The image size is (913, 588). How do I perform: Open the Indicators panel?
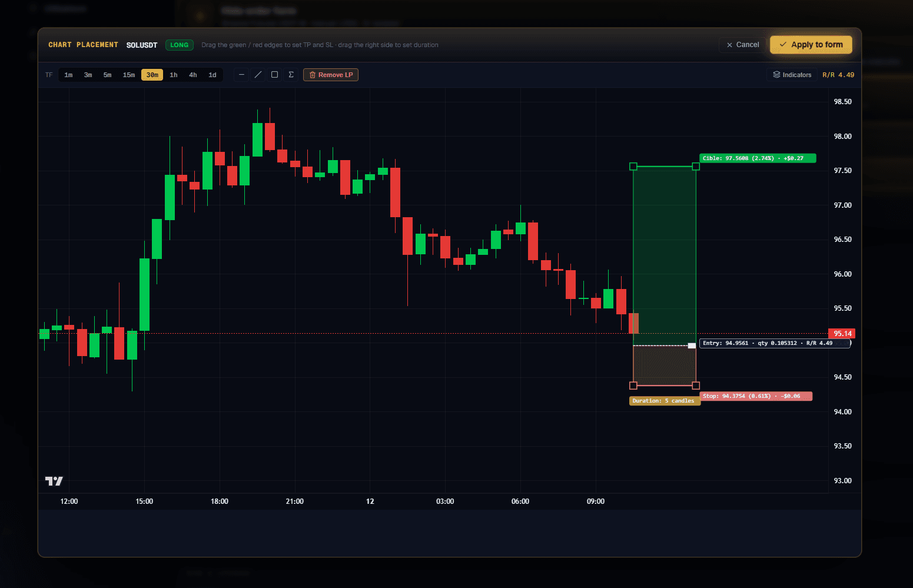point(792,75)
